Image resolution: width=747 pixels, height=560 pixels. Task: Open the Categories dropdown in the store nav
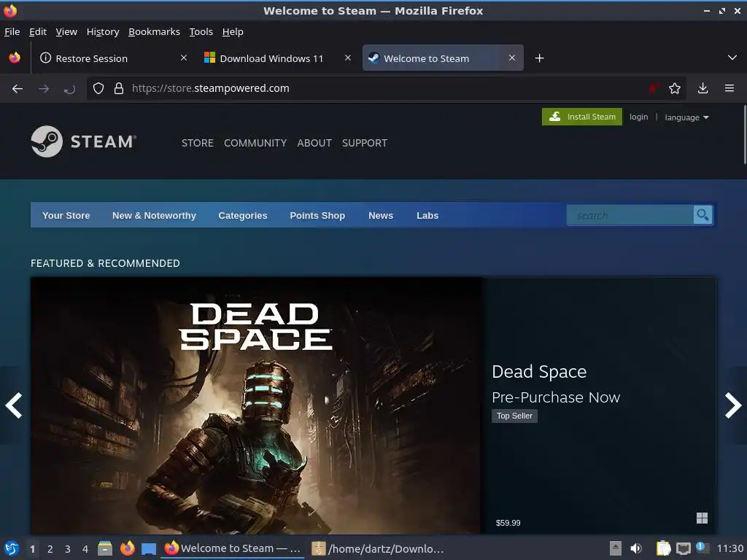click(x=242, y=215)
